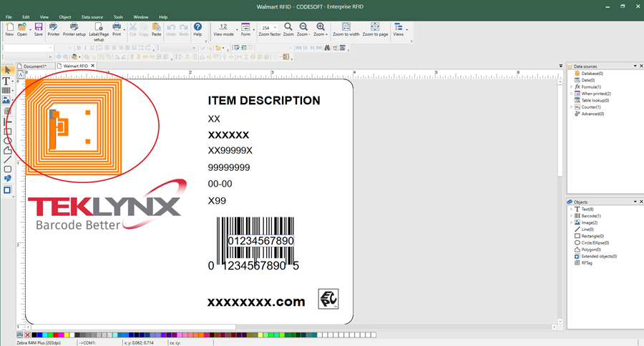Viewport: 644px width, 346px height.
Task: Select the barcode object on the label
Action: coord(255,242)
